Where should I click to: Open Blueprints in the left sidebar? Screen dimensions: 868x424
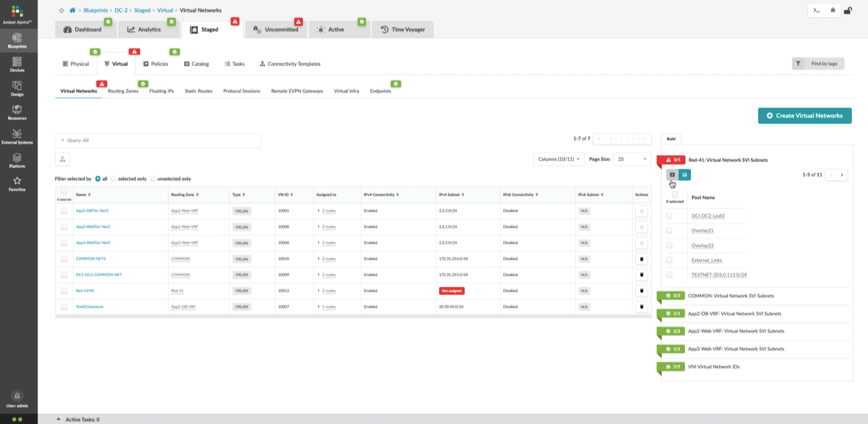coord(17,41)
